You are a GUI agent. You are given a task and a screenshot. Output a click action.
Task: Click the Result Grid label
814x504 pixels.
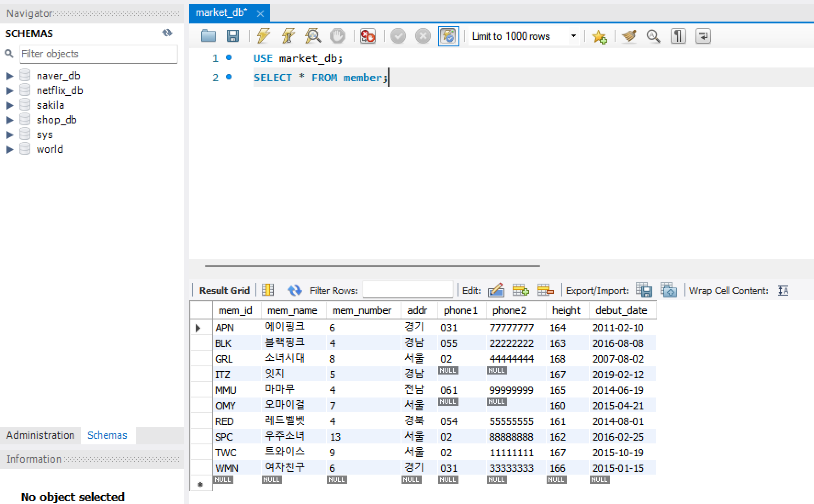[224, 290]
